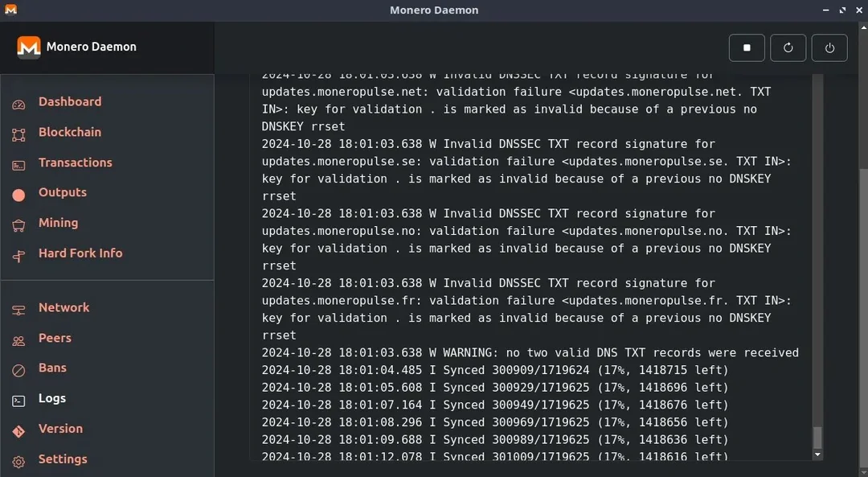Screen dimensions: 868x477
Task: Click the Network sidebar icon
Action: [x=18, y=310]
